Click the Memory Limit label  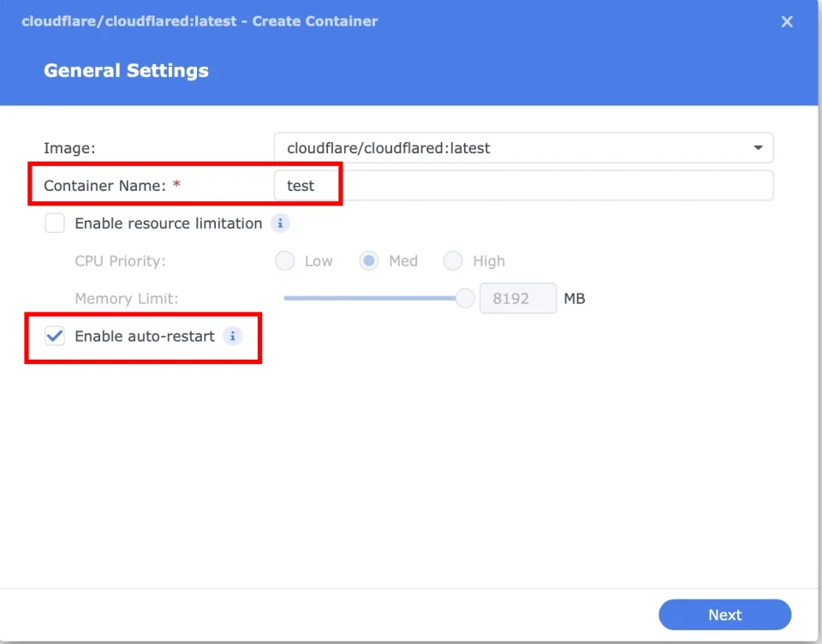127,298
